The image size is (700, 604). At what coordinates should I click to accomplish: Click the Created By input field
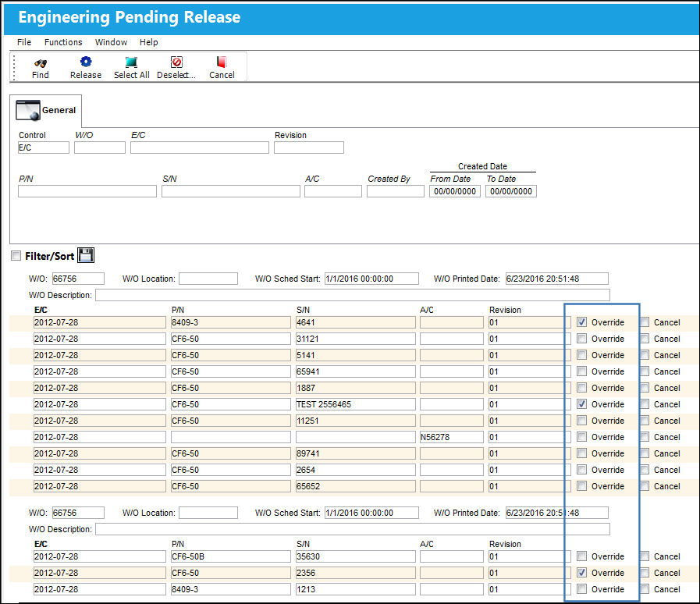click(x=395, y=191)
